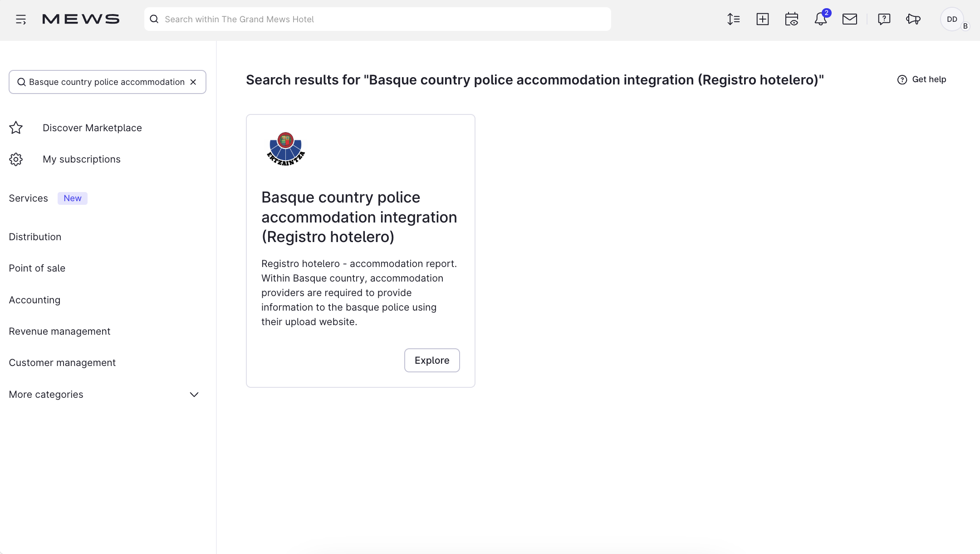Open My subscriptions
The height and width of the screenshot is (554, 980).
82,159
